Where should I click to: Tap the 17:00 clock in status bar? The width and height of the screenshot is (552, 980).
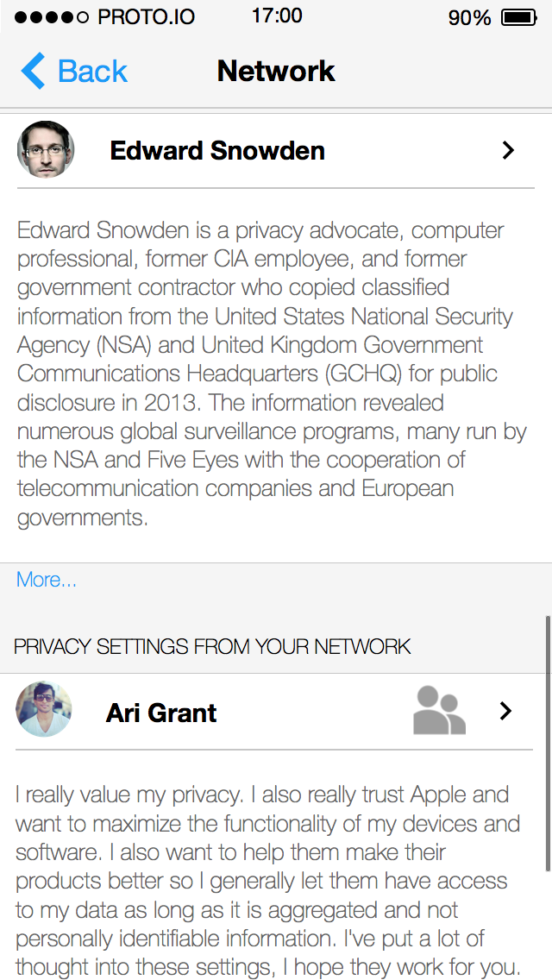pyautogui.click(x=277, y=16)
